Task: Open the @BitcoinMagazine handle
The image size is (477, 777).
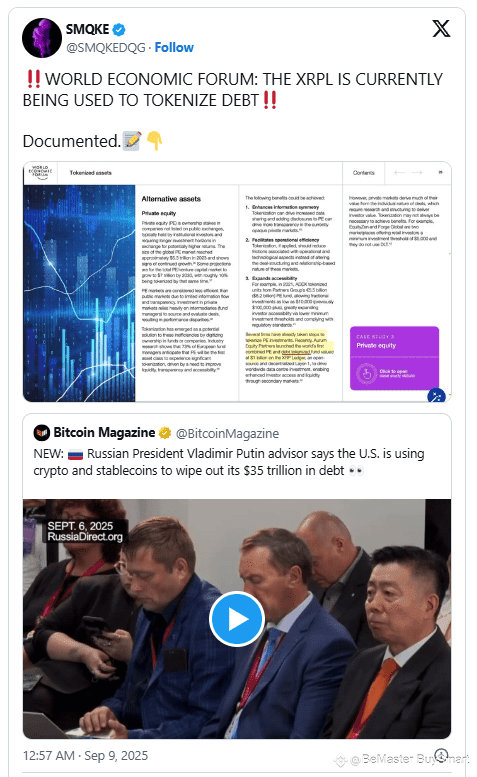Action: (227, 434)
